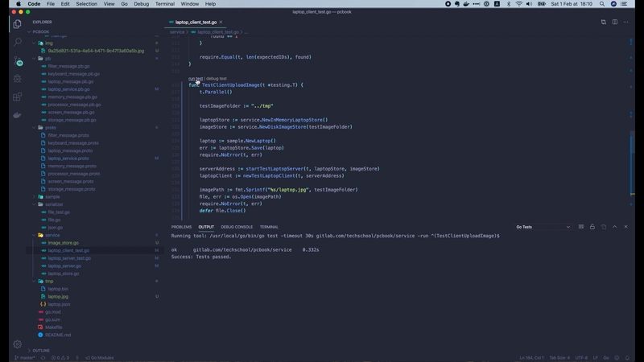Image resolution: width=644 pixels, height=362 pixels.
Task: Close the bottom output panel
Action: coord(625,227)
